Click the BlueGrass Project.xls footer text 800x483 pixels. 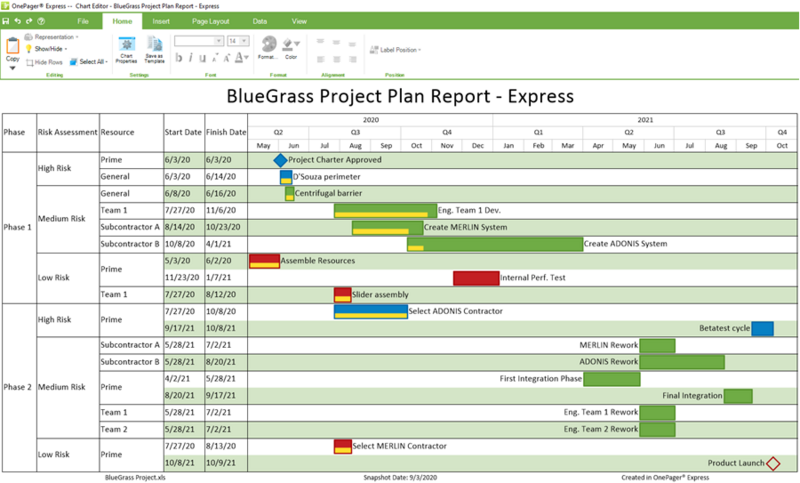point(135,478)
